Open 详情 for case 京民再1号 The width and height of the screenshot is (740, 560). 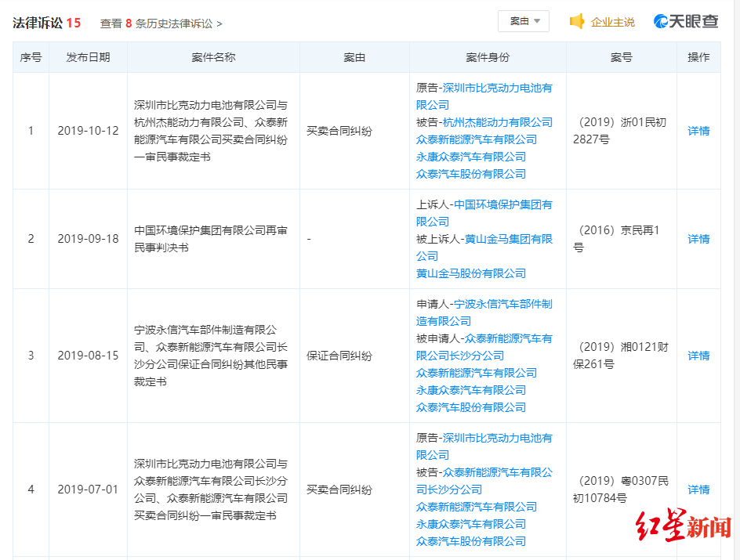[698, 239]
